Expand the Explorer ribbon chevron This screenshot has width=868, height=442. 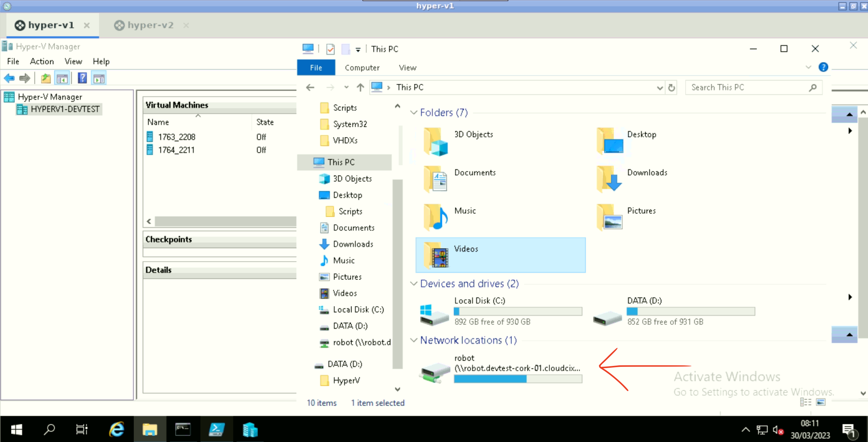point(808,67)
